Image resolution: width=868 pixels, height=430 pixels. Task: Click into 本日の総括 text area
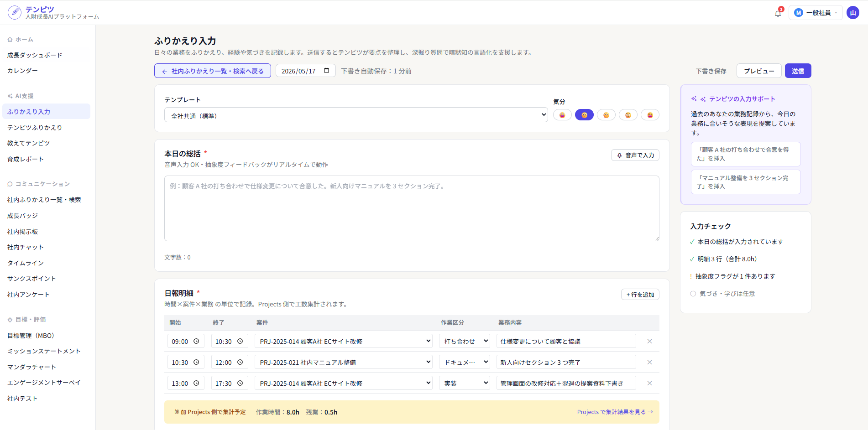412,208
